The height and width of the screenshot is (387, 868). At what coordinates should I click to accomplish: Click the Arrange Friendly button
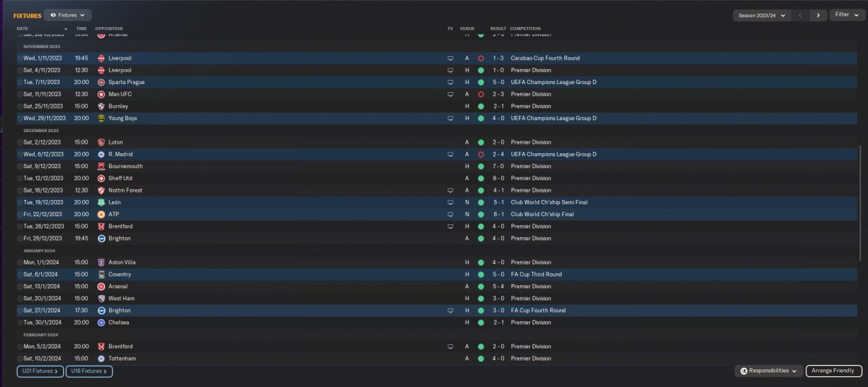833,371
